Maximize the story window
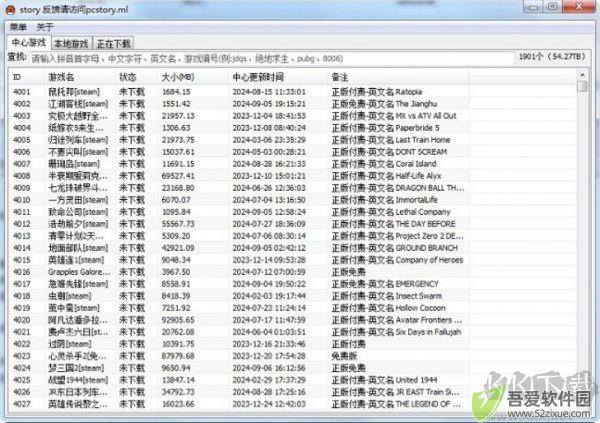 point(553,6)
